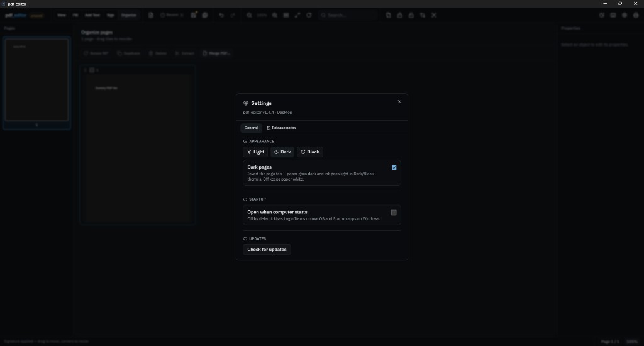This screenshot has height=346, width=644.
Task: Select the Dark appearance theme
Action: (282, 152)
